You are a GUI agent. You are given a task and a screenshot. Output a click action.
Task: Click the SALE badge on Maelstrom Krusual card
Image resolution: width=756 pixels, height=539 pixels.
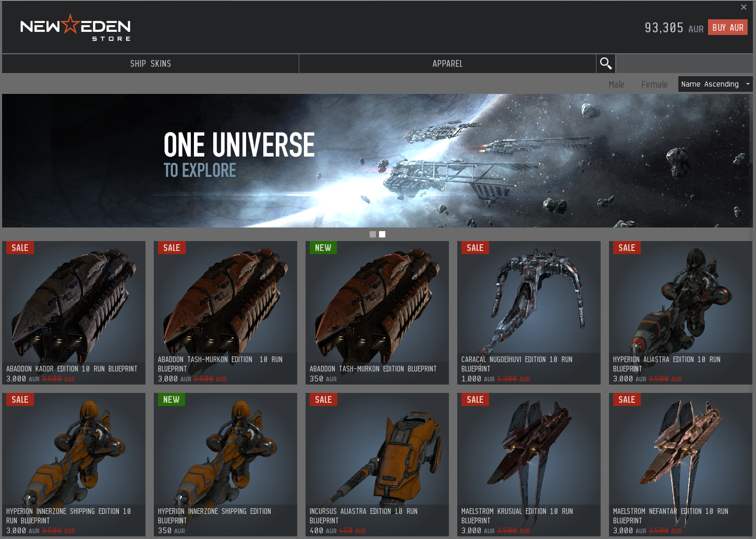click(475, 400)
